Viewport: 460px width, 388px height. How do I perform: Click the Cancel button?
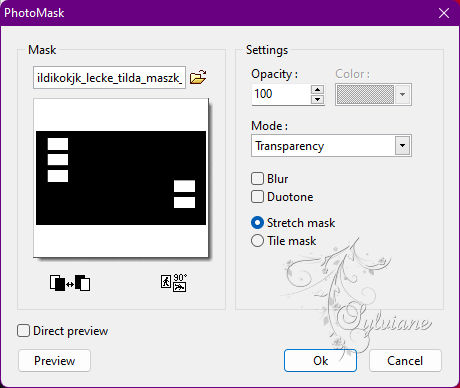pyautogui.click(x=405, y=361)
